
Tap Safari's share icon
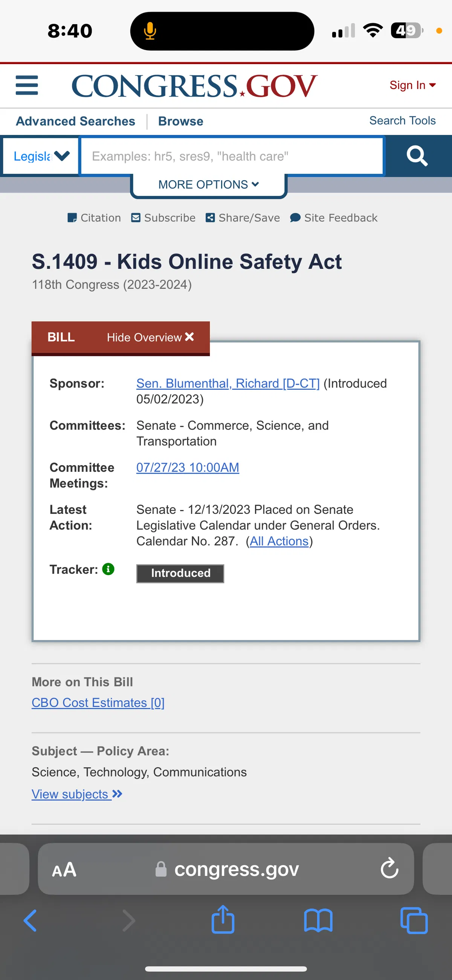coord(223,920)
